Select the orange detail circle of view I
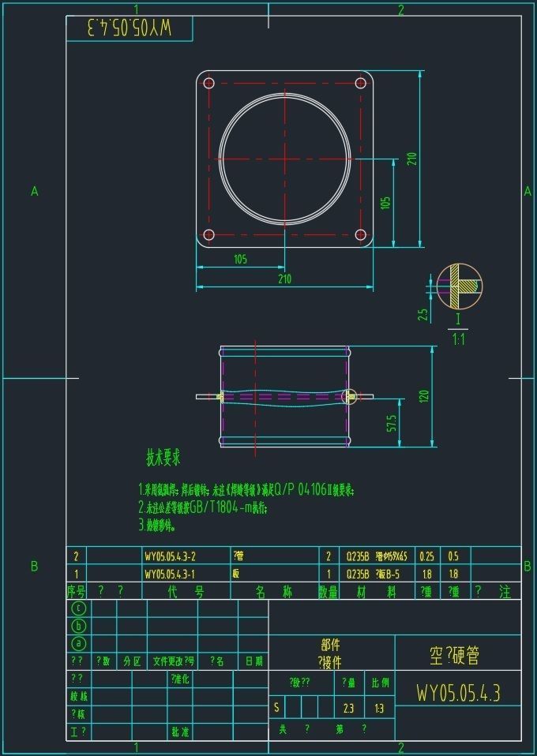Screen dimensions: 537x756 (x=459, y=286)
